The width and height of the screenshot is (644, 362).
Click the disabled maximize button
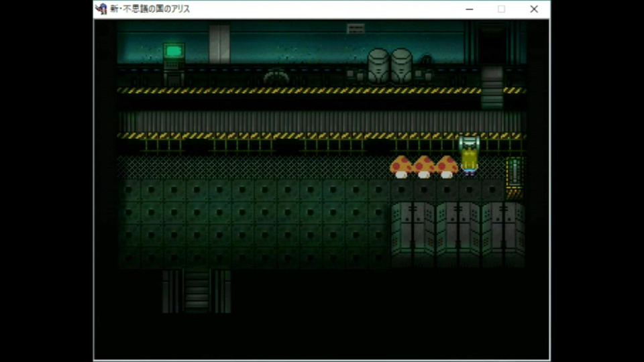coord(502,9)
